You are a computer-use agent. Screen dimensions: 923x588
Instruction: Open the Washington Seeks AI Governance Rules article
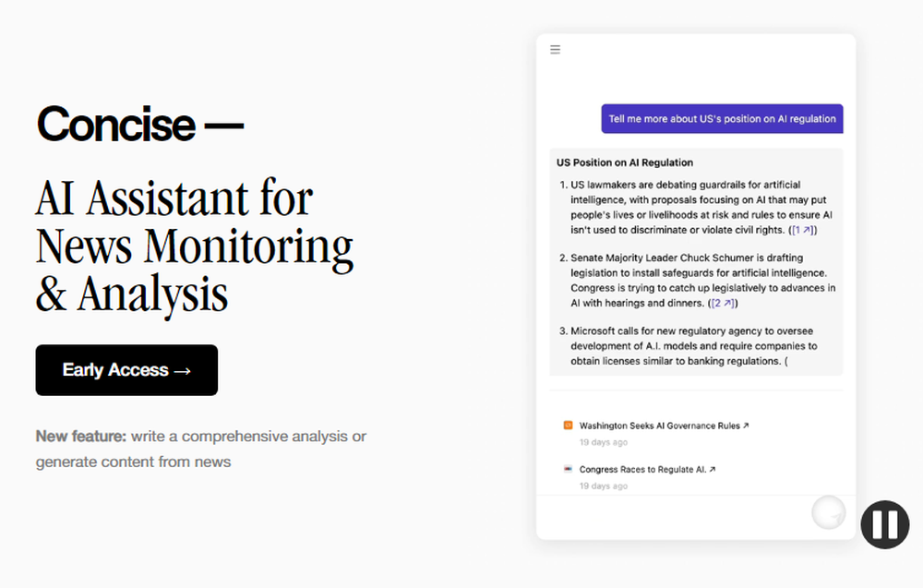click(659, 426)
